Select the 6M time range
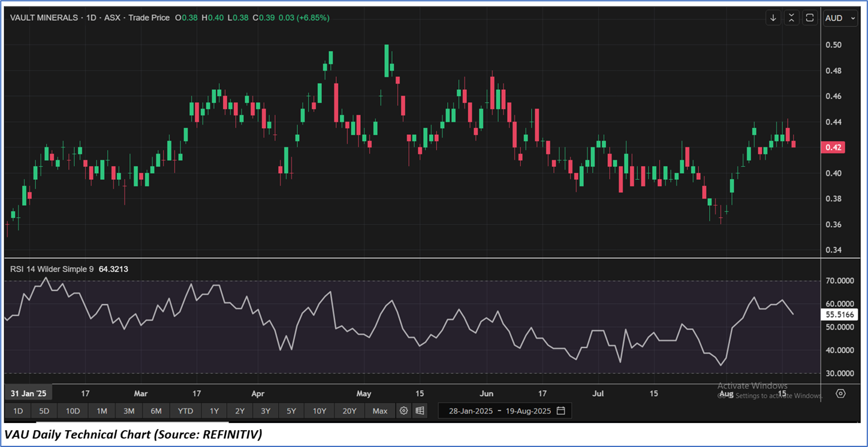Viewport: 868px width, 447px height. pos(156,411)
